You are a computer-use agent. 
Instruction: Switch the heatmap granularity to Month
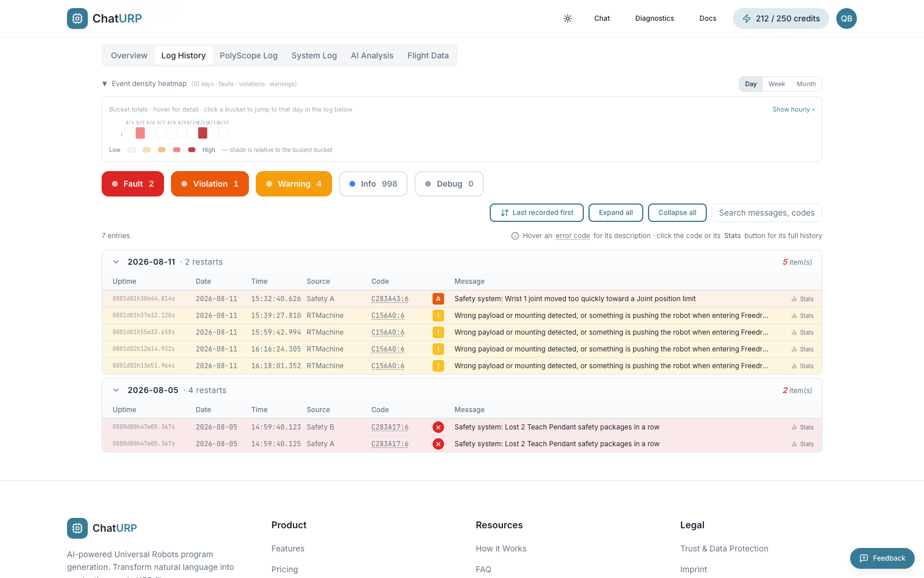click(806, 84)
